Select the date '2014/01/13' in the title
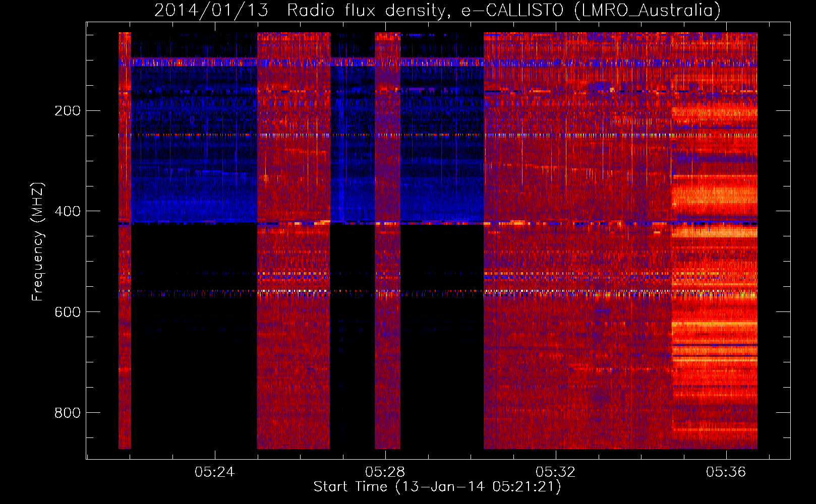The image size is (816, 504). click(x=211, y=10)
